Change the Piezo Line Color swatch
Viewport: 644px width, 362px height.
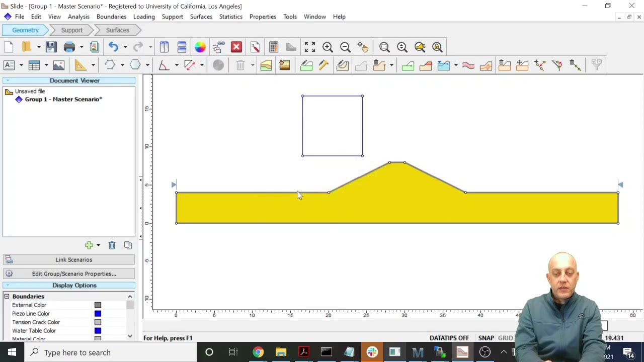tap(98, 314)
